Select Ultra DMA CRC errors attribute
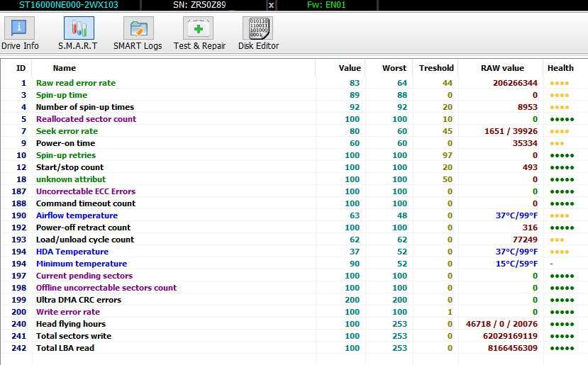 coord(78,300)
